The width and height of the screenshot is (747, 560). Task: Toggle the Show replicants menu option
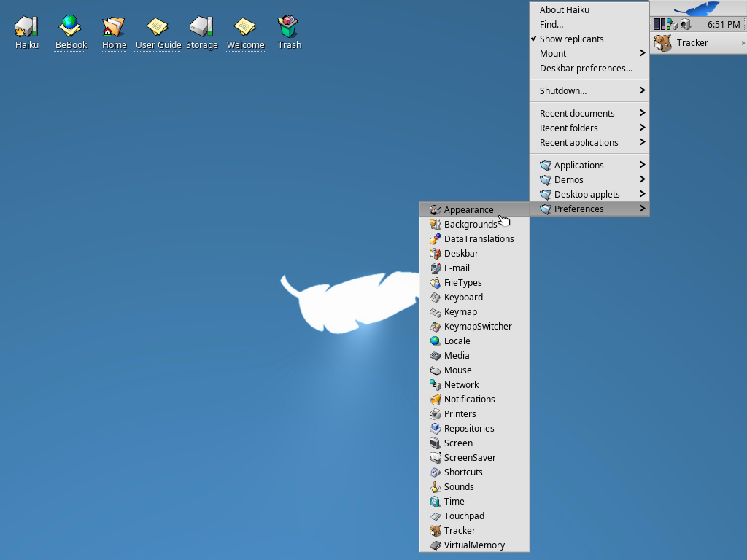coord(571,39)
